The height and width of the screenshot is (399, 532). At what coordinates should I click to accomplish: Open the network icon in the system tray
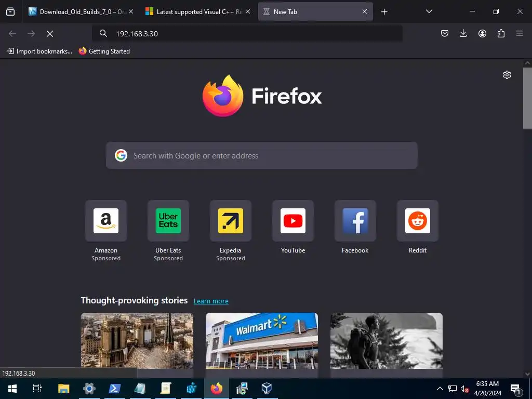pyautogui.click(x=453, y=389)
